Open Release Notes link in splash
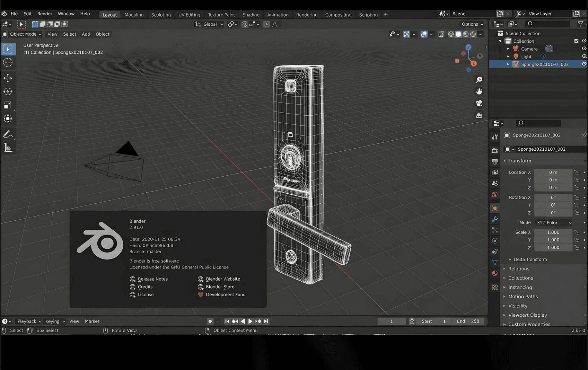Viewport: 588px width, 370px height. coord(149,279)
